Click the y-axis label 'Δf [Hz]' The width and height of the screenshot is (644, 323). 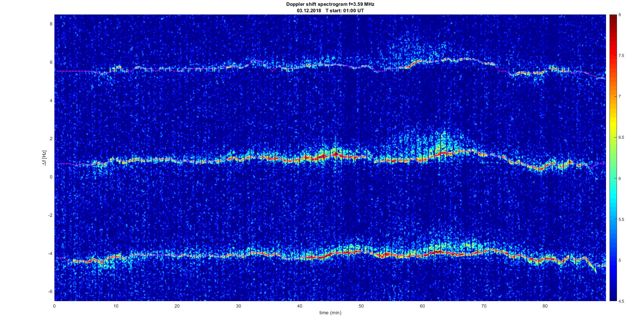(x=44, y=158)
